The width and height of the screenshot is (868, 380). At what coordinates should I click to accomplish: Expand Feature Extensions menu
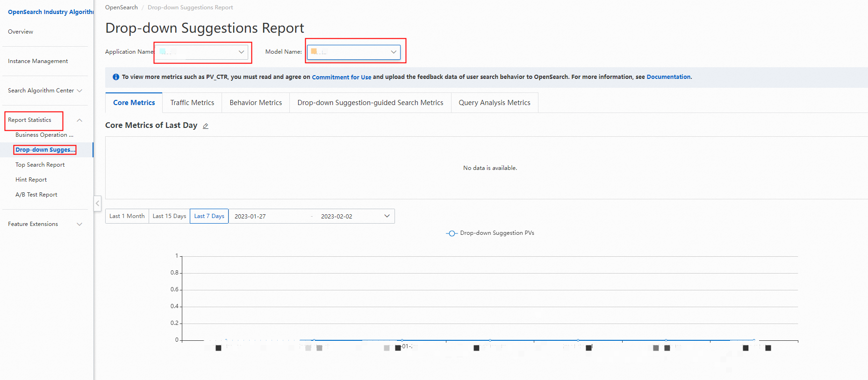[79, 224]
